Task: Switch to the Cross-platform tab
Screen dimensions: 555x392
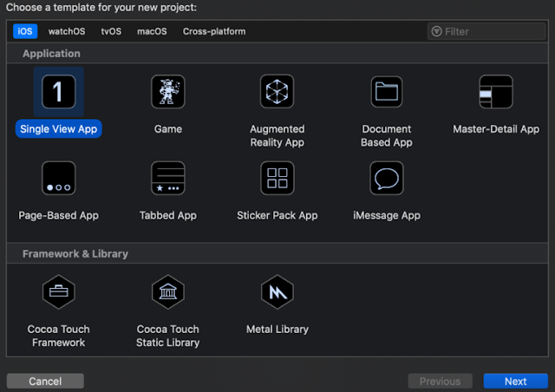Action: [214, 31]
